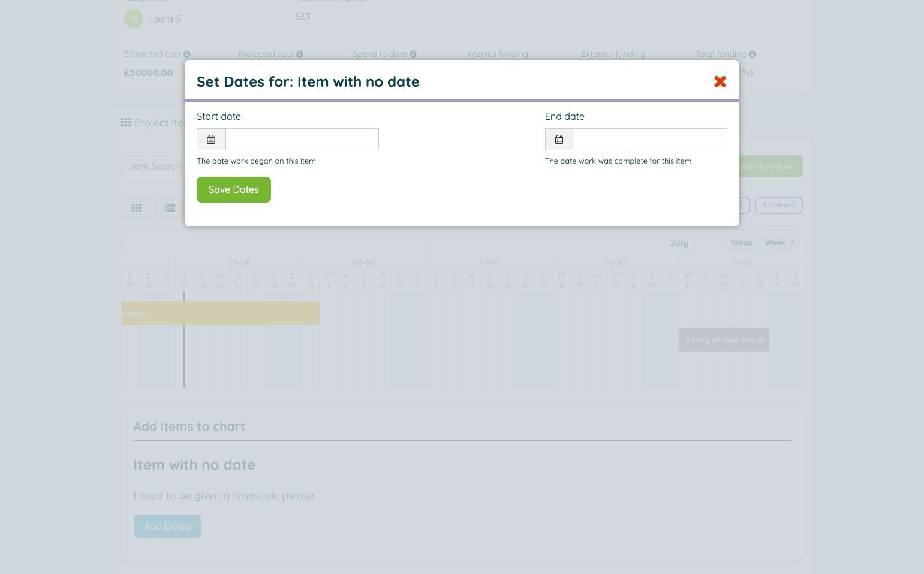The width and height of the screenshot is (924, 574).
Task: Click the Today button
Action: click(741, 243)
